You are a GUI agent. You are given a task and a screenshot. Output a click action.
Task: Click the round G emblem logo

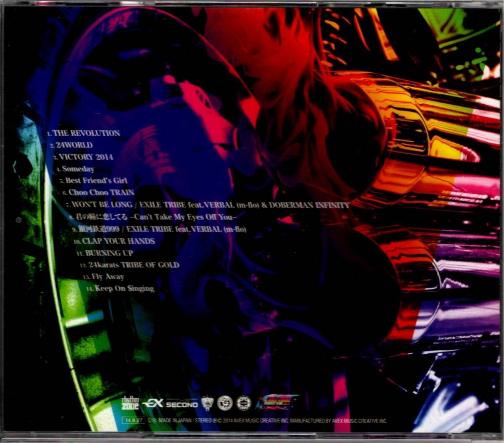pyautogui.click(x=225, y=403)
